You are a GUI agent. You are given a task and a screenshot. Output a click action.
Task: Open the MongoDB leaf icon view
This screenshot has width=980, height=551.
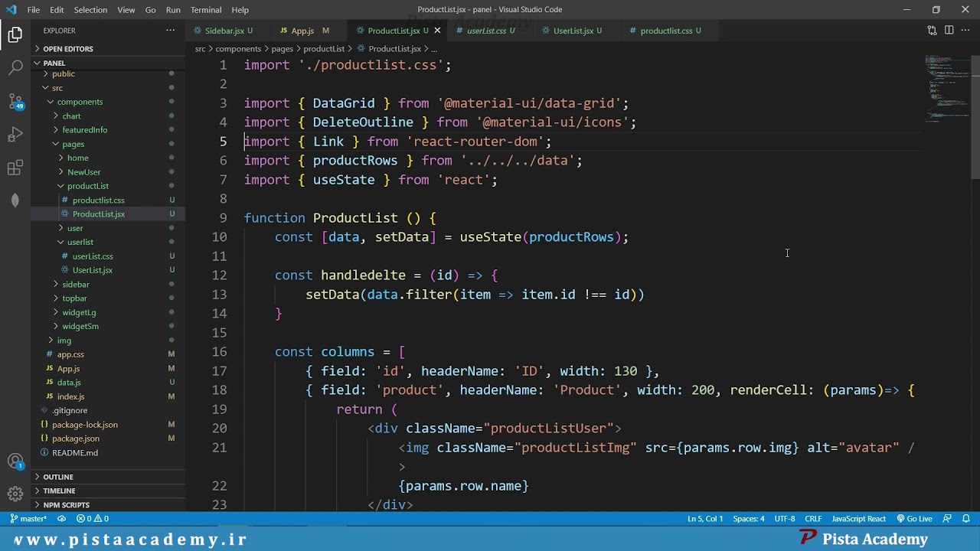click(x=15, y=201)
